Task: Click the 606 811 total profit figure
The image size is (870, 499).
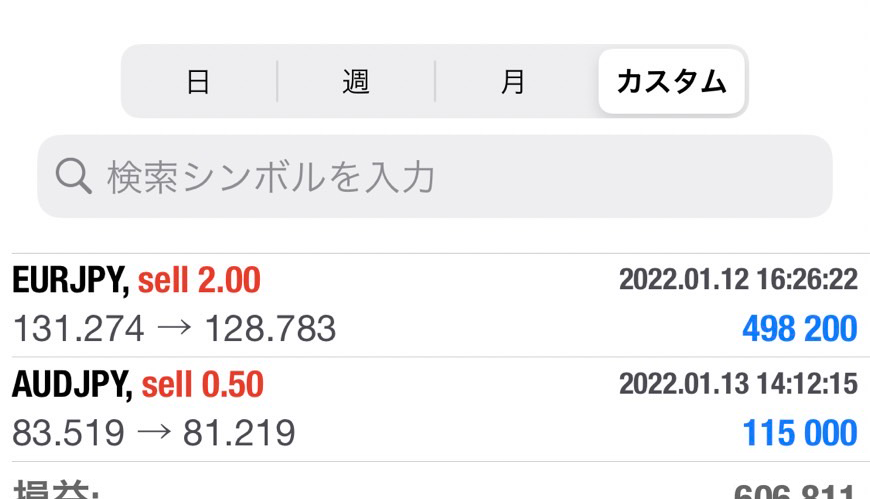Action: point(795,492)
